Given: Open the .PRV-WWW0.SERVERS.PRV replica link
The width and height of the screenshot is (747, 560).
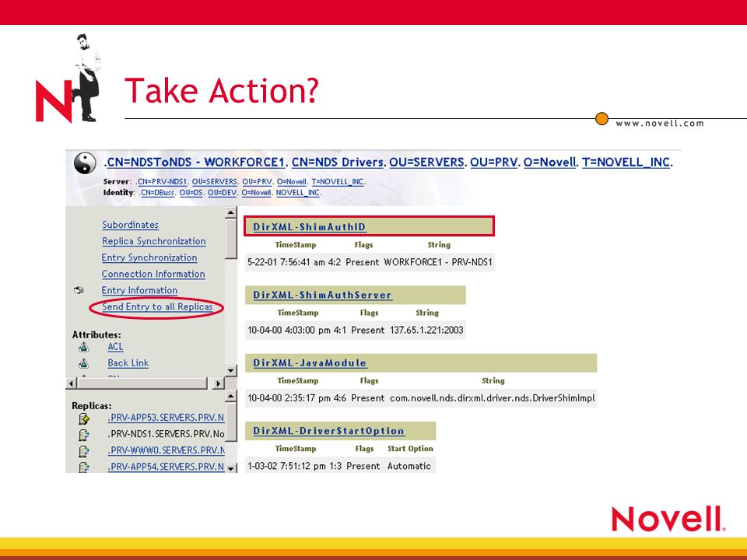Looking at the screenshot, I should click(x=166, y=450).
